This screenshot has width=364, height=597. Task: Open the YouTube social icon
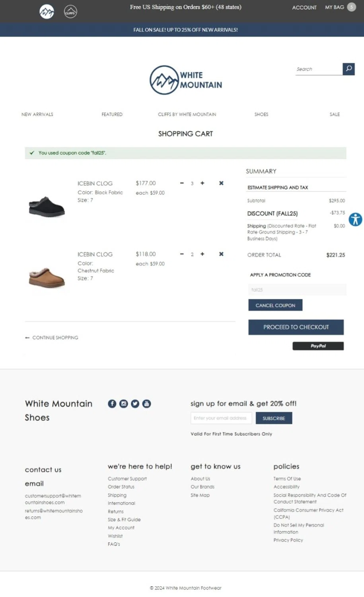147,404
